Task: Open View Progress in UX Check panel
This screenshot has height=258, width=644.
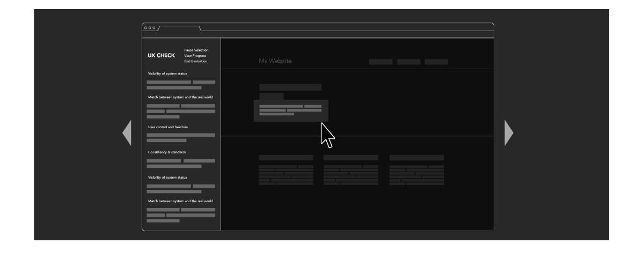Action: [195, 56]
